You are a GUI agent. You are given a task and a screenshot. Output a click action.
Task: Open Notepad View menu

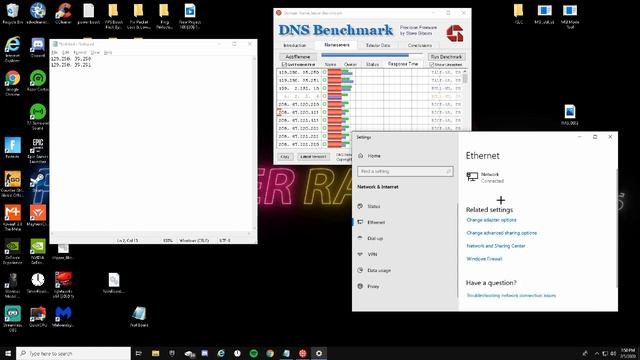point(95,53)
